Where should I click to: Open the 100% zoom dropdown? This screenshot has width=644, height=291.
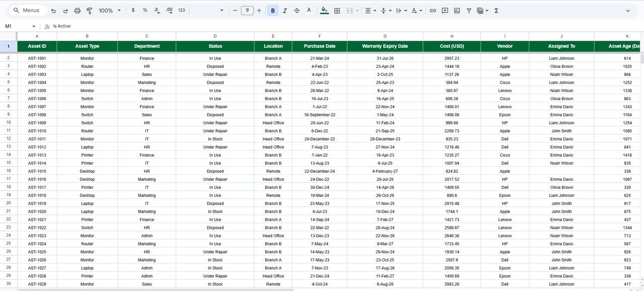point(109,11)
